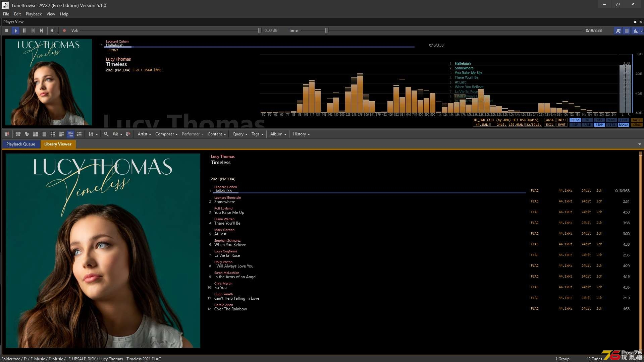Click the EXCL exclusive mode label
The image size is (644, 362).
[x=550, y=125]
